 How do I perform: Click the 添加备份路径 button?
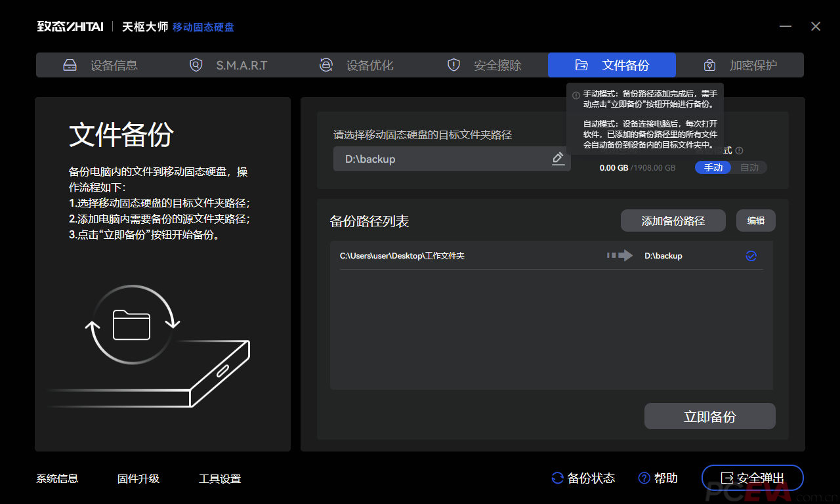(x=673, y=221)
